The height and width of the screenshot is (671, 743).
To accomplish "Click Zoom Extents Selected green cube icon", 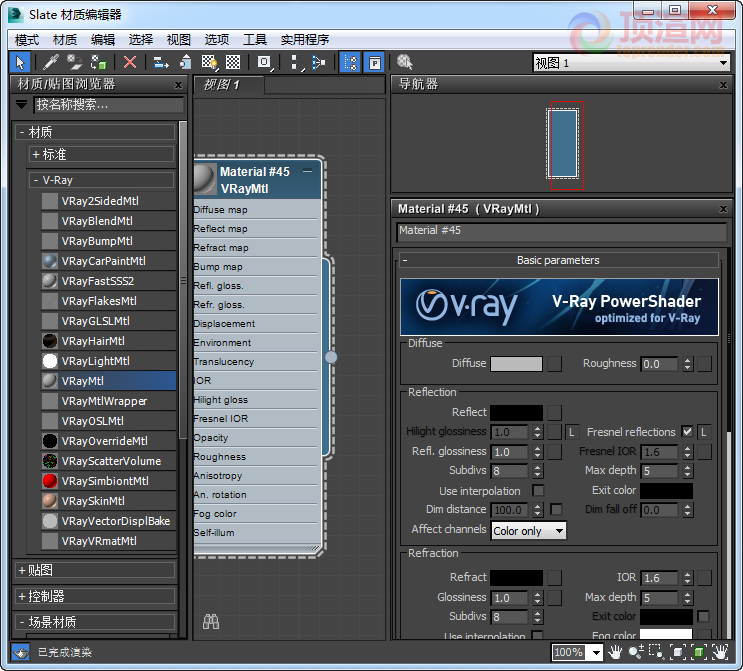I will pos(699,653).
